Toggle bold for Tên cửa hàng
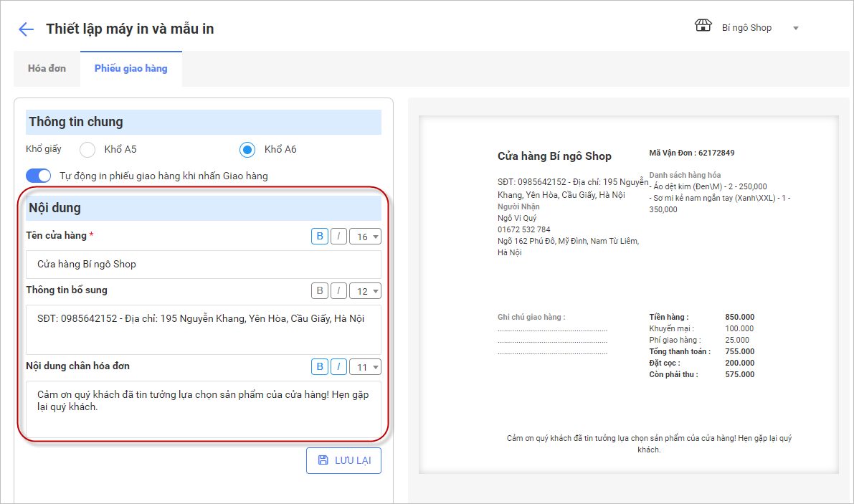Image resolution: width=854 pixels, height=504 pixels. pyautogui.click(x=320, y=236)
